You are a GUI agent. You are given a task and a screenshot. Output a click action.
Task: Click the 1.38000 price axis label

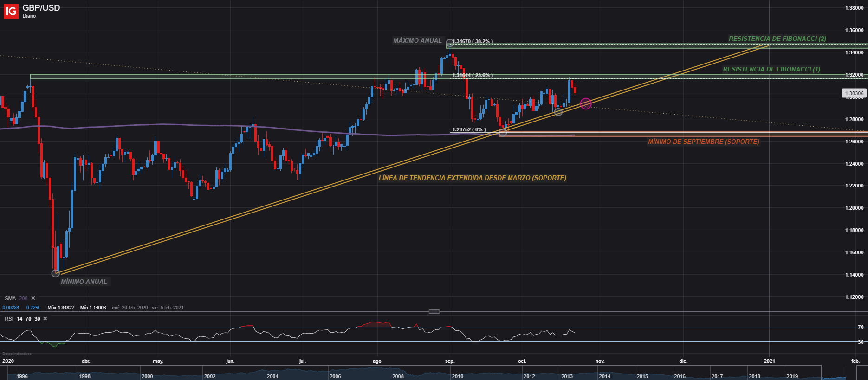point(854,8)
